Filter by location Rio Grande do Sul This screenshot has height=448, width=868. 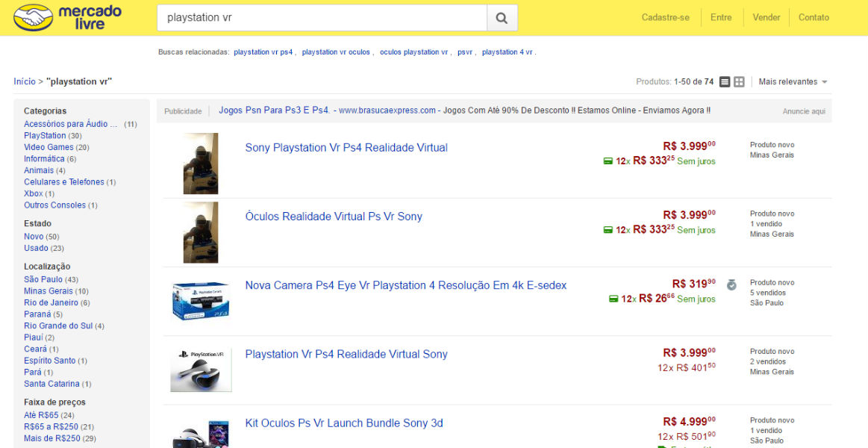(x=58, y=326)
